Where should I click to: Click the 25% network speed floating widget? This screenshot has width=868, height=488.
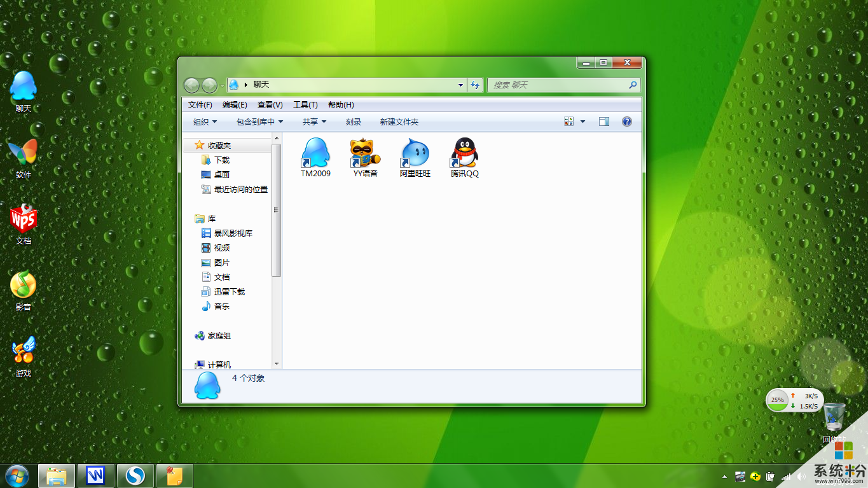795,401
